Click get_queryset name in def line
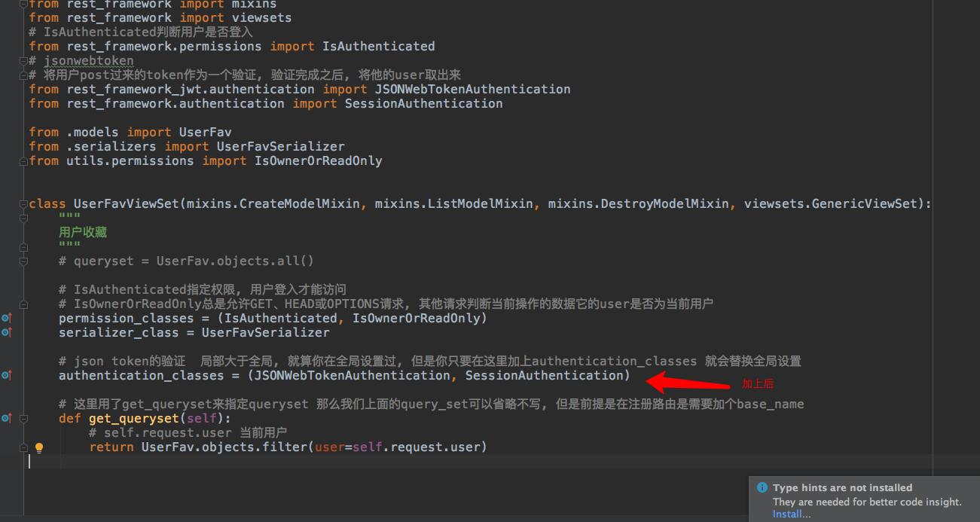Image resolution: width=980 pixels, height=522 pixels. click(x=133, y=418)
